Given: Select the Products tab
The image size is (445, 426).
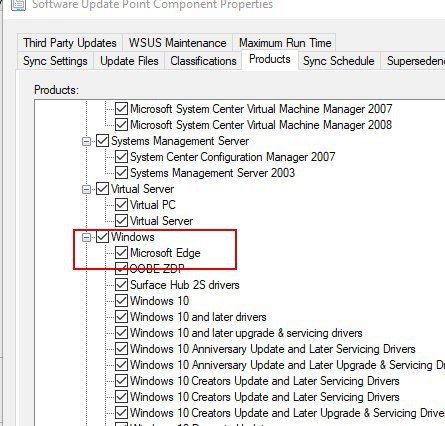Looking at the screenshot, I should [270, 59].
